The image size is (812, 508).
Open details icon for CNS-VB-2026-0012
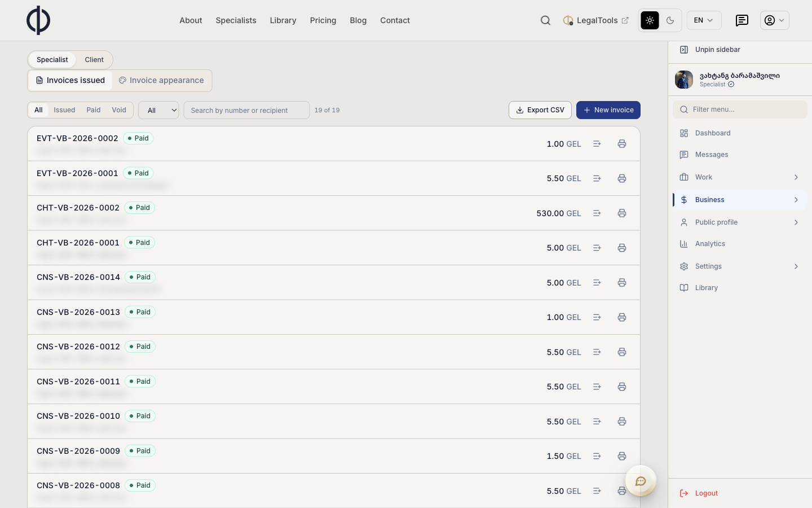597,352
